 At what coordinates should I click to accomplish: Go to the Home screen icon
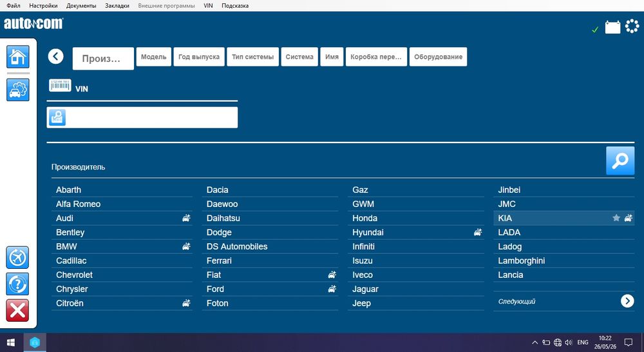pos(17,57)
